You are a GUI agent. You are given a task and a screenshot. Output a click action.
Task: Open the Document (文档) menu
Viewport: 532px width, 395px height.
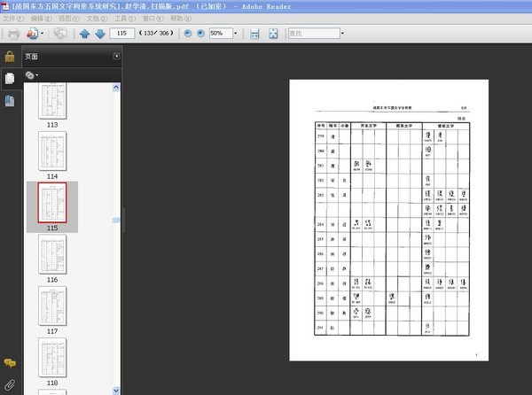97,19
